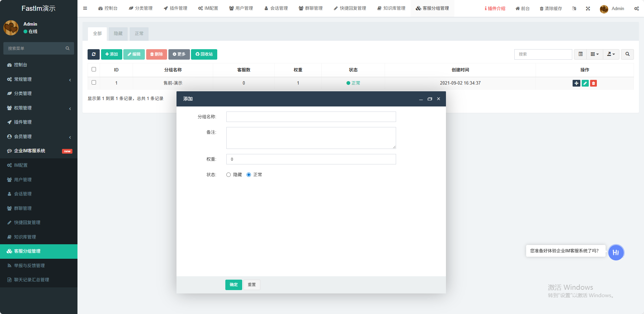Switch to the 隐藏 tab

click(x=118, y=34)
